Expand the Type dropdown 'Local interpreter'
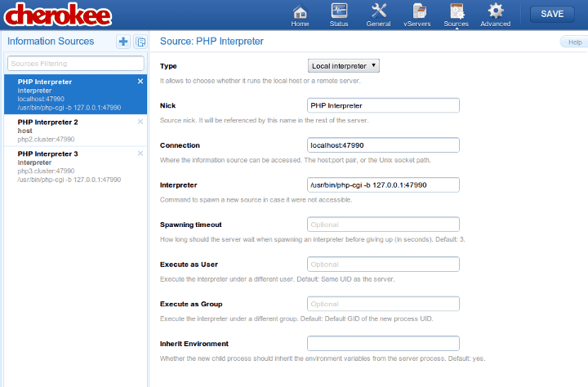The height and width of the screenshot is (387, 588). (343, 65)
